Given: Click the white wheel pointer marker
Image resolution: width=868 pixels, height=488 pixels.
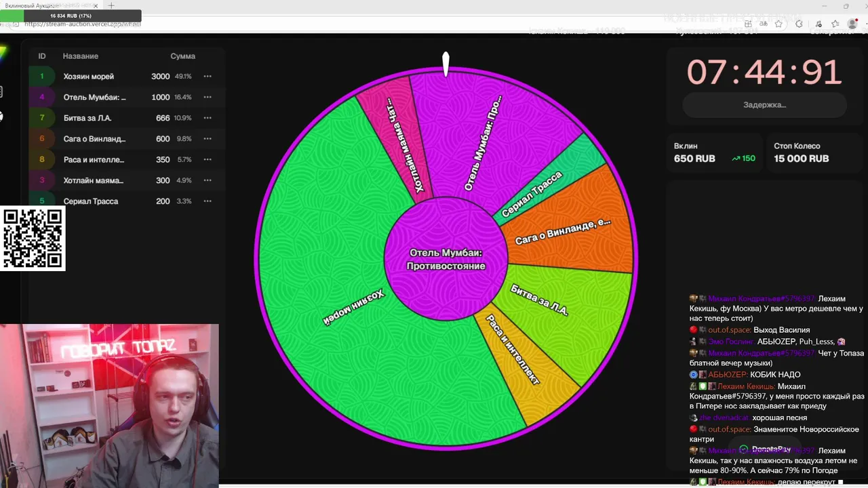Looking at the screenshot, I should (x=446, y=64).
